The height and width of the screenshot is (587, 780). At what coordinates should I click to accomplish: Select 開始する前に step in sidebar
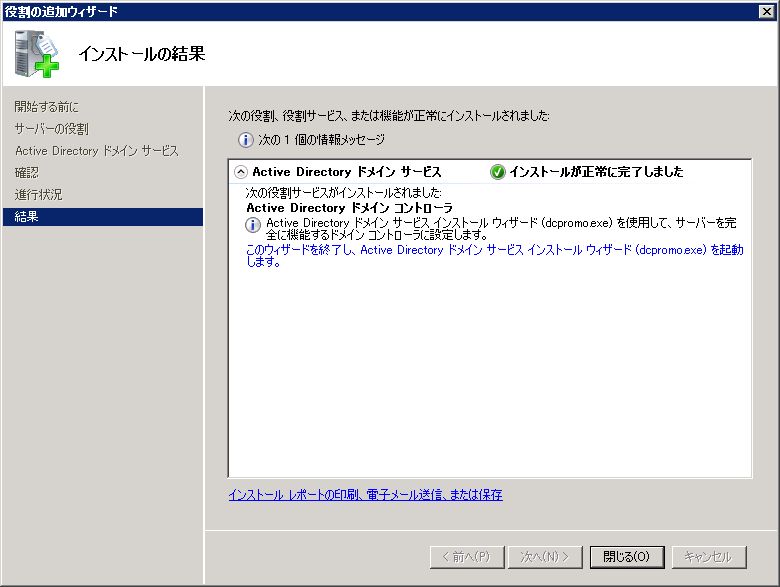(x=46, y=106)
